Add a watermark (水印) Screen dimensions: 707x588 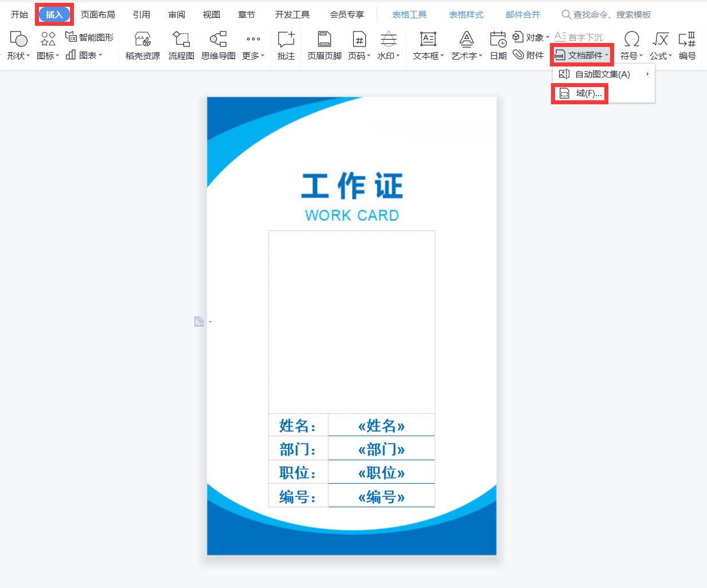388,45
